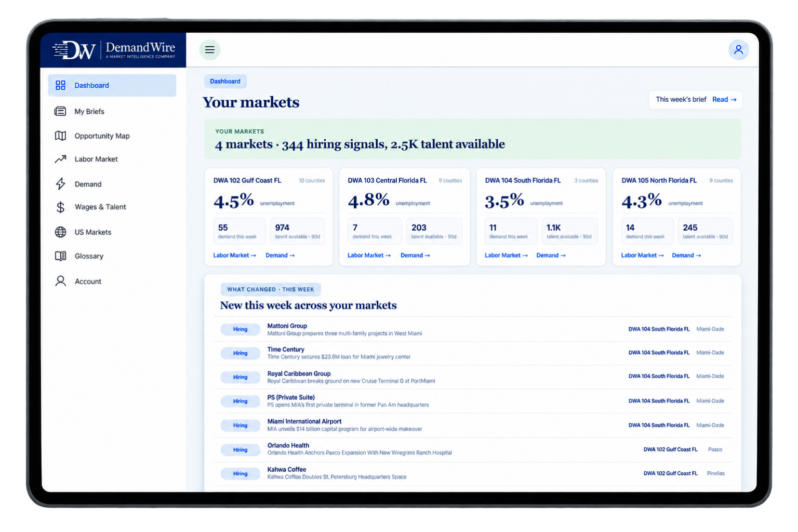Open Dashboard in the sidebar
Image resolution: width=798 pixels, height=532 pixels.
(x=112, y=85)
